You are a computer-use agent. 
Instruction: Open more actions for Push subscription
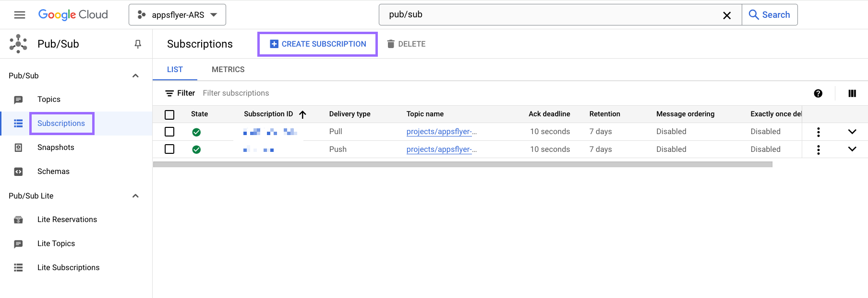819,149
